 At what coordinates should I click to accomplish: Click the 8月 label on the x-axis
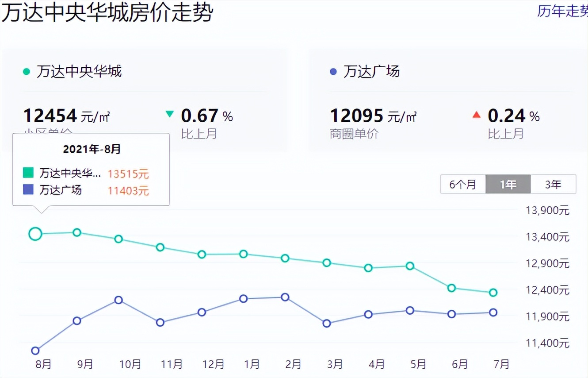pos(43,364)
